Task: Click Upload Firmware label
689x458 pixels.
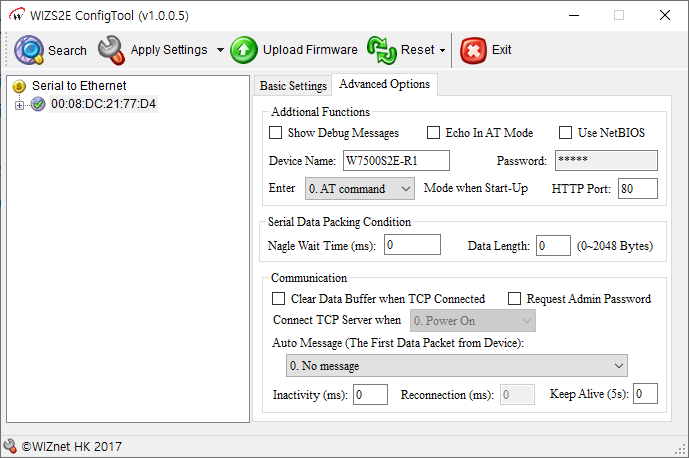Action: (310, 50)
